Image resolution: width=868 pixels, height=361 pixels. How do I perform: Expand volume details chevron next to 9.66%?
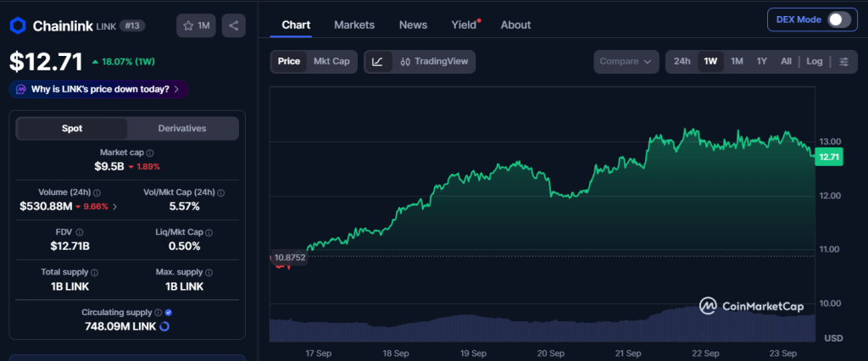click(x=114, y=207)
